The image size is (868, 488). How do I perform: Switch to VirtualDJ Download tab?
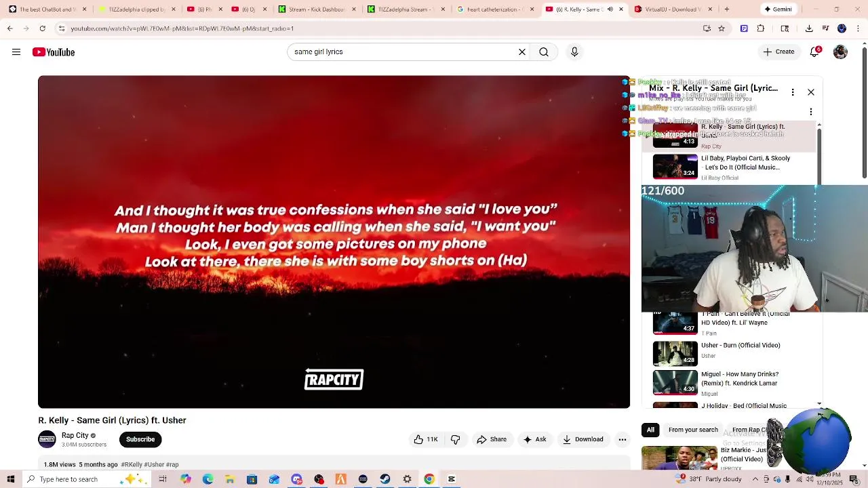(x=673, y=9)
